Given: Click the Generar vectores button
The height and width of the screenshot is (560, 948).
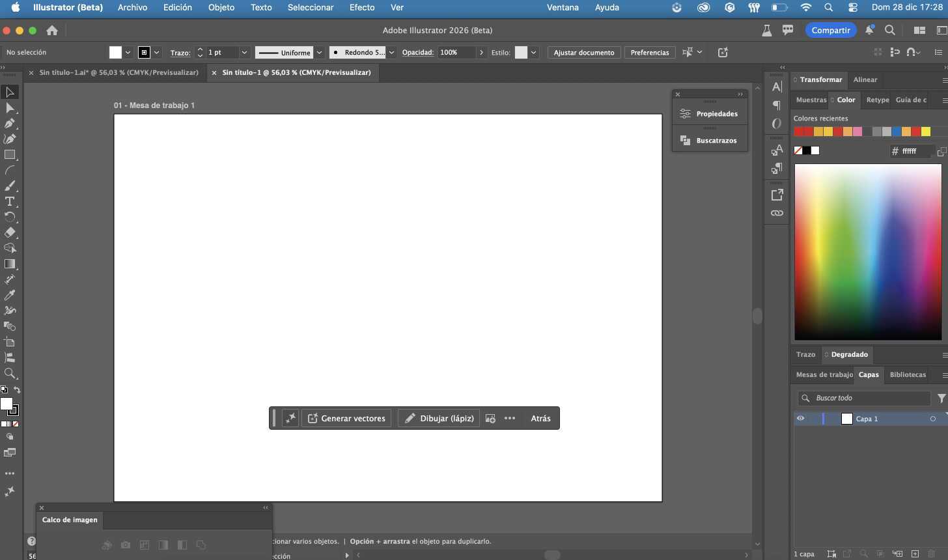Looking at the screenshot, I should click(x=346, y=418).
